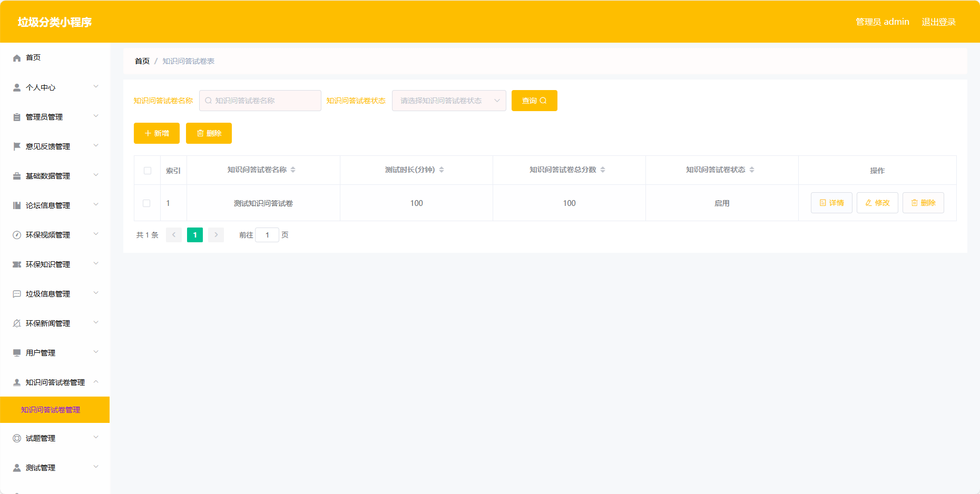This screenshot has width=980, height=494.
Task: Select page 1 in pagination
Action: (195, 235)
